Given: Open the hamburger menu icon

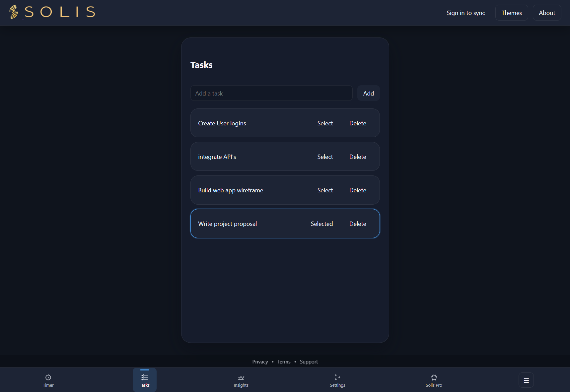Looking at the screenshot, I should click(526, 380).
